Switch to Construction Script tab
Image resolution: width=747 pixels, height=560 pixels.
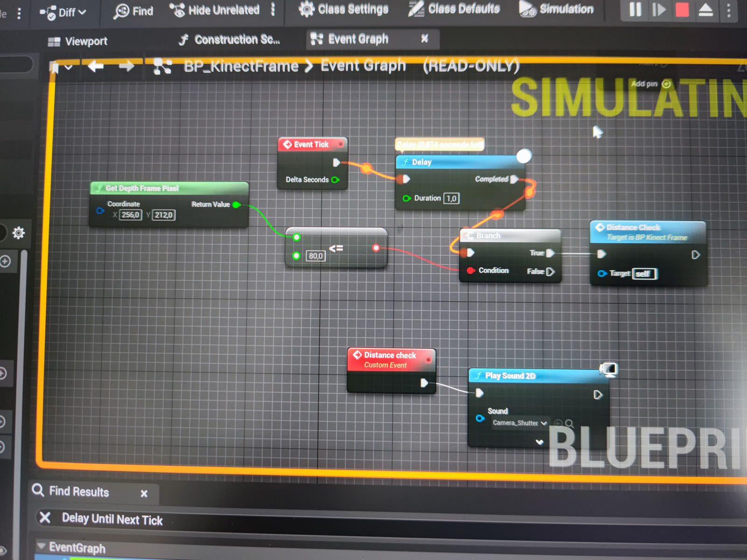click(x=229, y=40)
